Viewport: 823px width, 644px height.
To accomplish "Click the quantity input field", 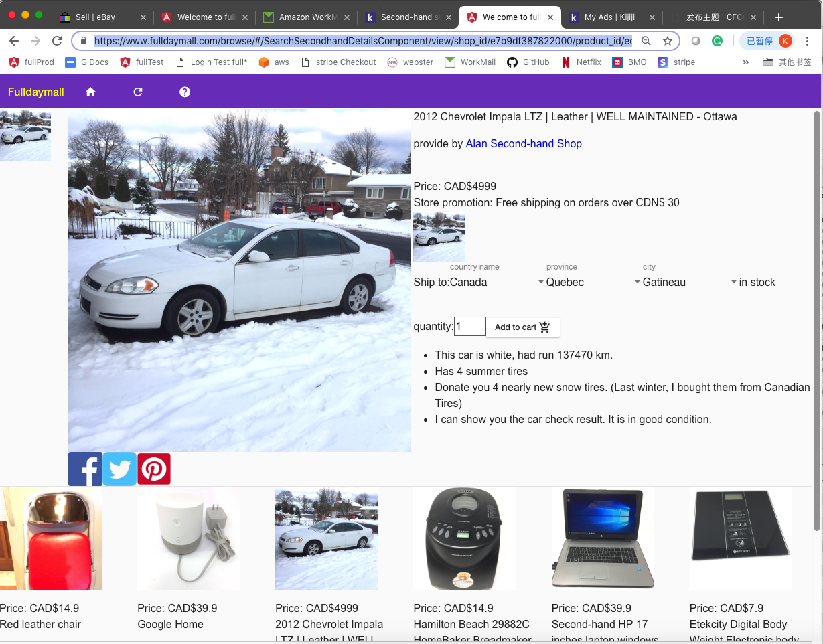I will pos(470,327).
